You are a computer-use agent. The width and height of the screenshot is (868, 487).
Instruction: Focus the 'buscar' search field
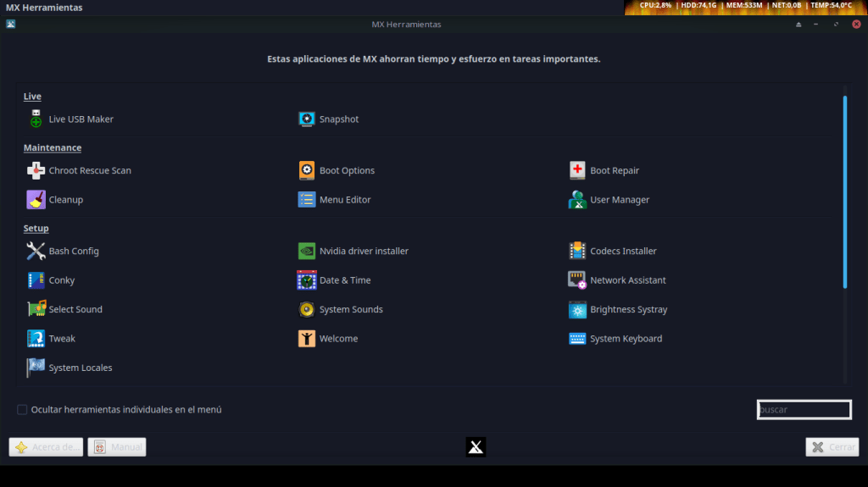click(x=804, y=410)
